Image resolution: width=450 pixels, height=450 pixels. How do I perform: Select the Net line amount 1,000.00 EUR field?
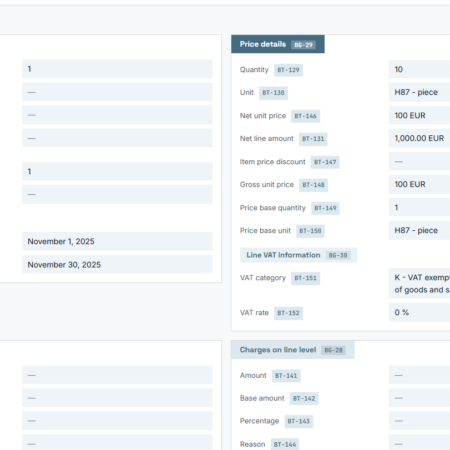pyautogui.click(x=419, y=138)
